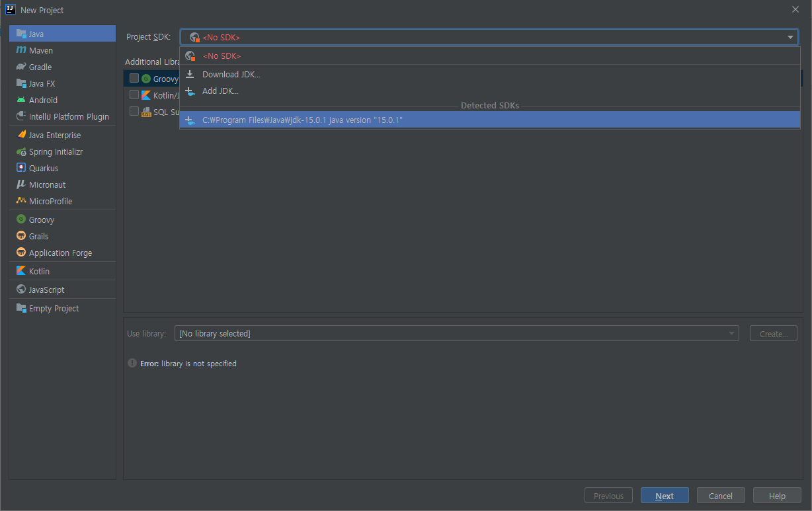Enable the Groovy library checkbox
The height and width of the screenshot is (511, 812).
(134, 78)
